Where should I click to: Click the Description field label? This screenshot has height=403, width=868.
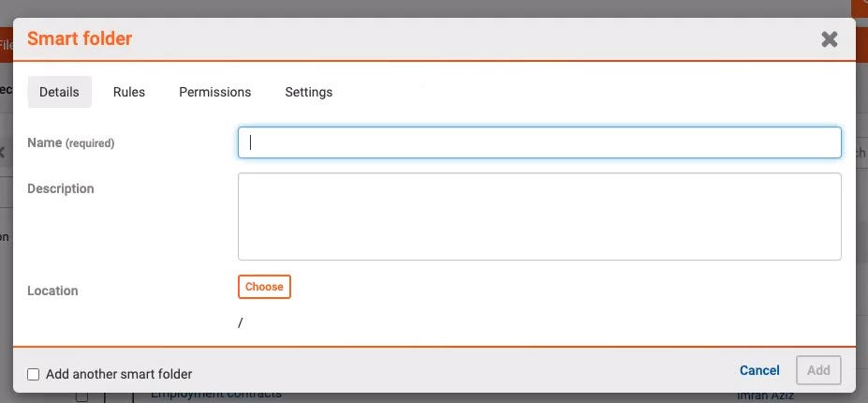(x=61, y=188)
